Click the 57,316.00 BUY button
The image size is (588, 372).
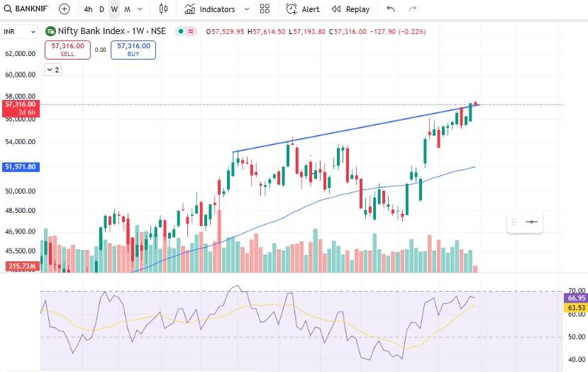coord(133,50)
